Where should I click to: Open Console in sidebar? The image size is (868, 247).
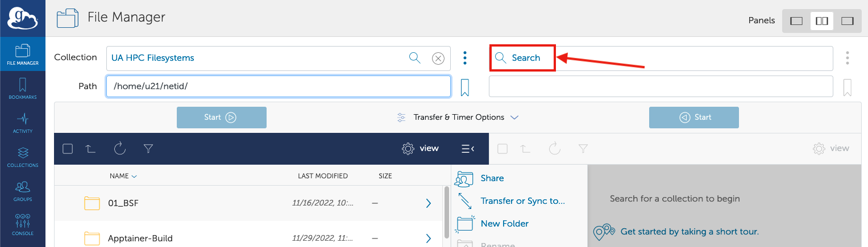click(23, 225)
